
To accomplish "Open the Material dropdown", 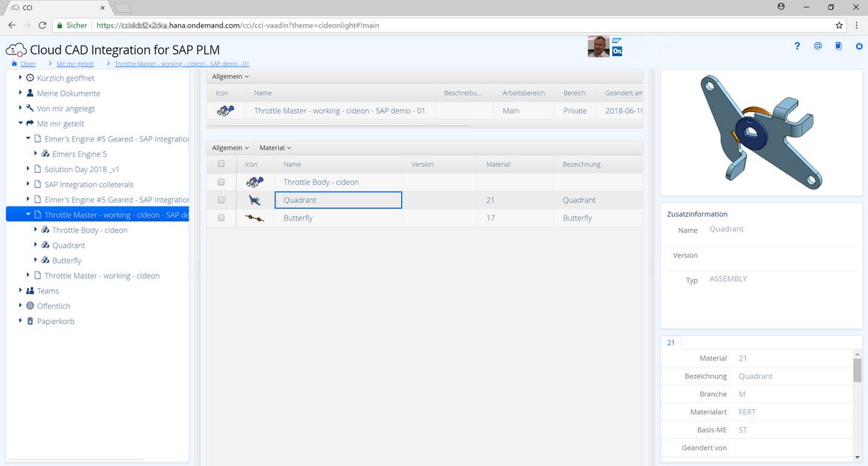I will tap(275, 148).
